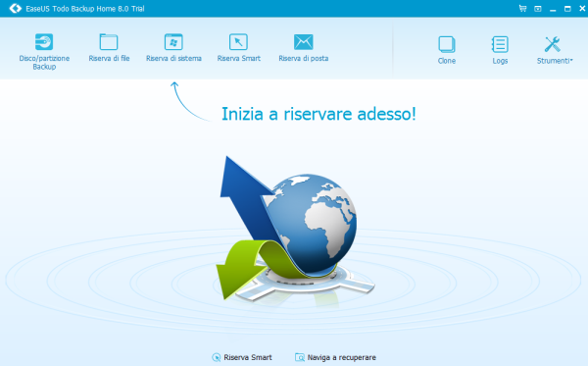Screen dimensions: 588x366
Task: Close the EaseUS Todo Backup window
Action: point(582,8)
